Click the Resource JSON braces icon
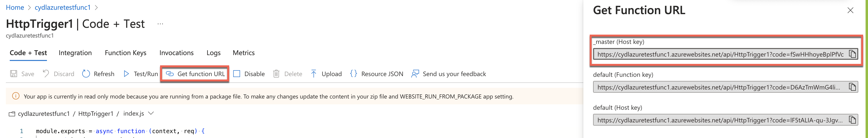 point(353,74)
